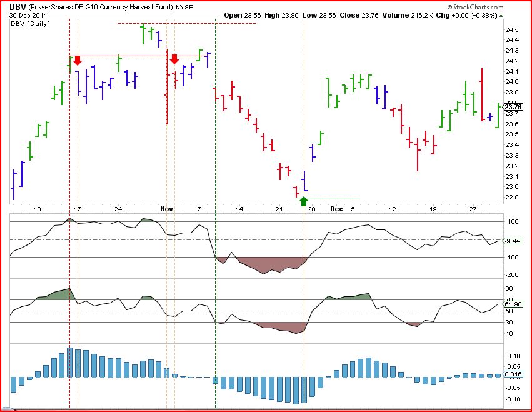
Task: Click the 12 date axis label
Action: [393, 209]
